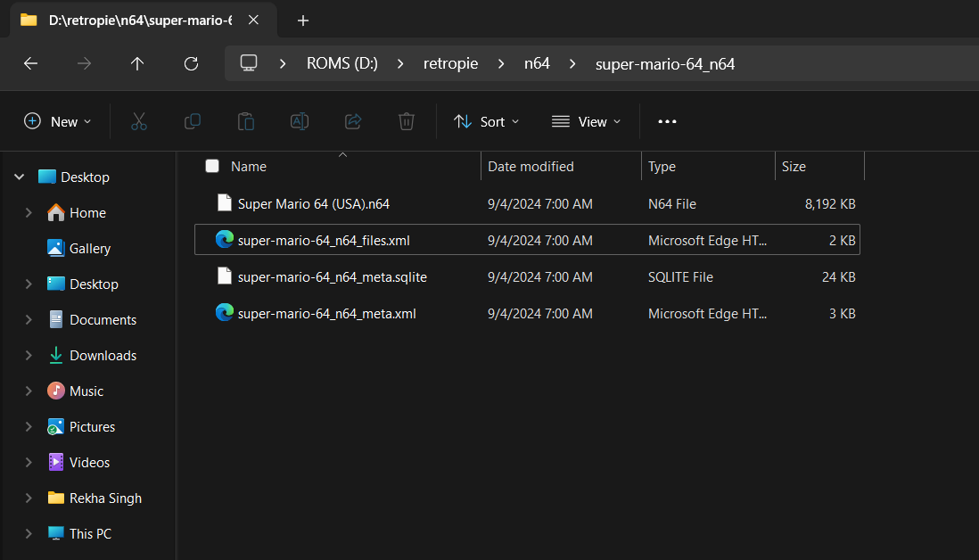Click the Cut scissors icon

pyautogui.click(x=138, y=121)
